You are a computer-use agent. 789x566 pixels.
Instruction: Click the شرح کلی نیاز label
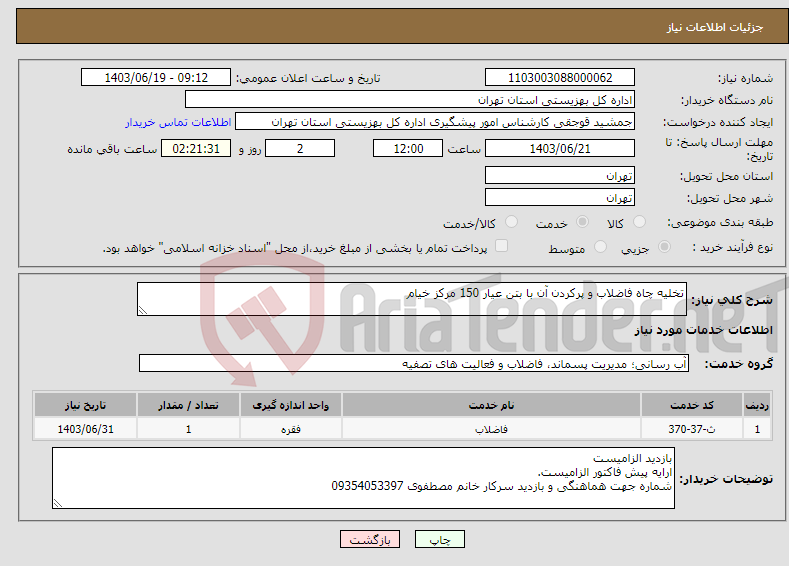pos(732,300)
